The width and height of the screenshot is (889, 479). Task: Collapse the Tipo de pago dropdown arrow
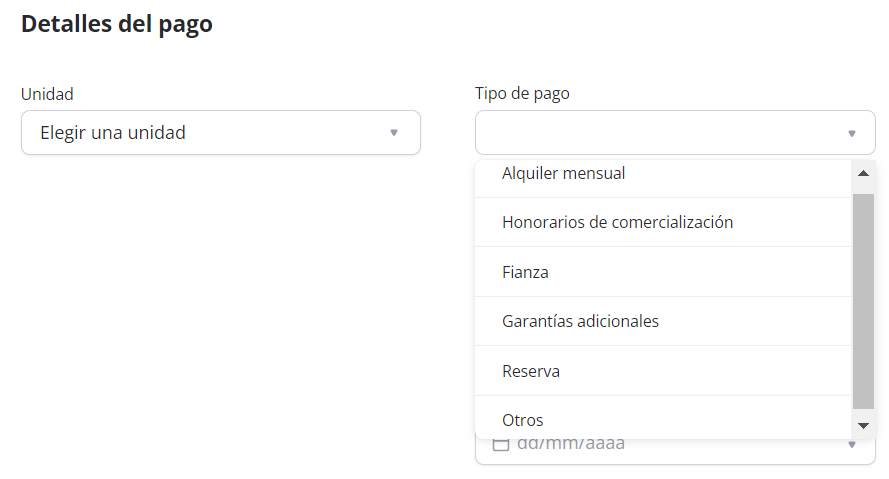click(852, 133)
